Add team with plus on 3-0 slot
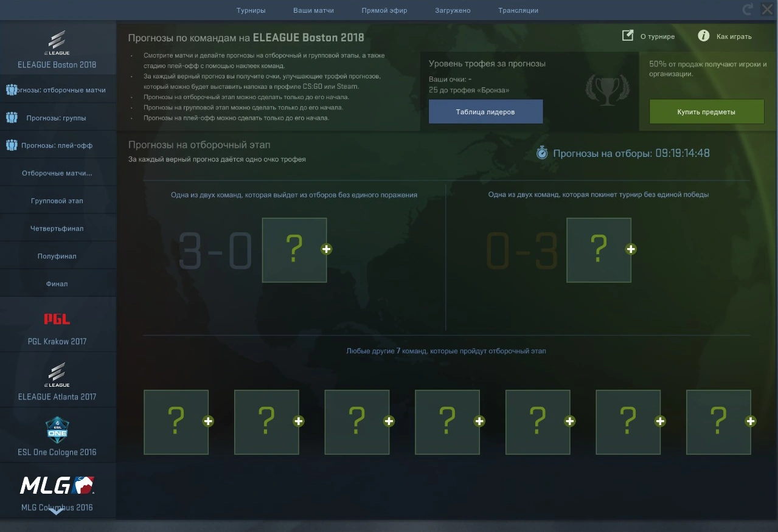 327,249
